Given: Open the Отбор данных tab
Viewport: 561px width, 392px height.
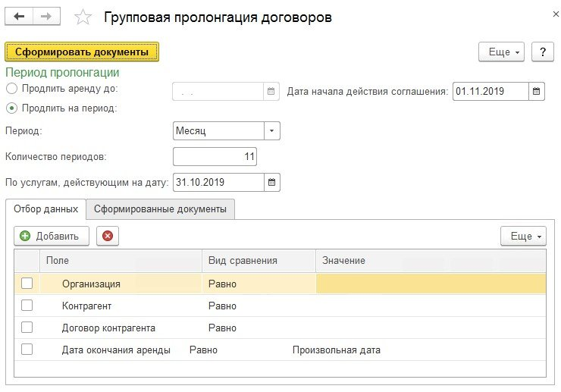Looking at the screenshot, I should pyautogui.click(x=45, y=209).
